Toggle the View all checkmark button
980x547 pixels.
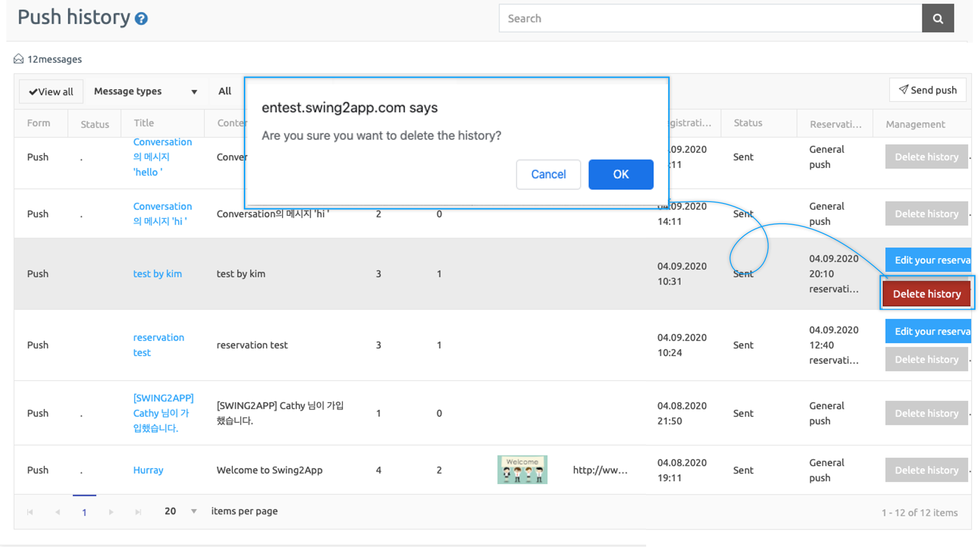pyautogui.click(x=51, y=92)
